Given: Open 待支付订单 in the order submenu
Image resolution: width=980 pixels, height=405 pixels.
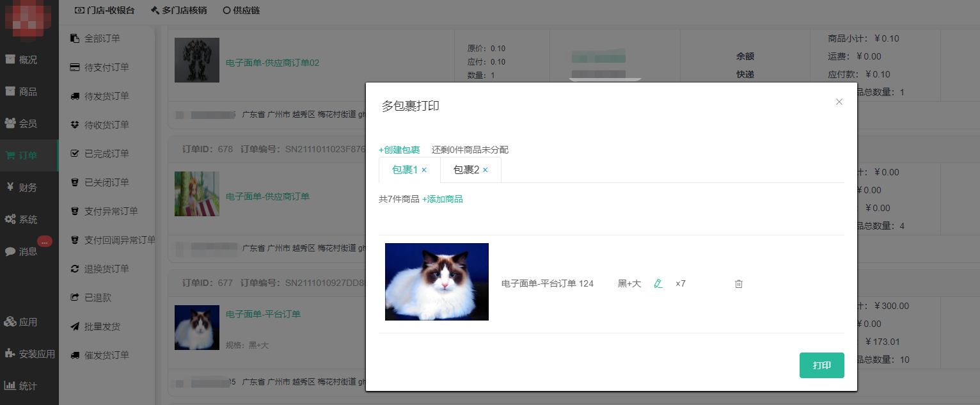Looking at the screenshot, I should 107,67.
